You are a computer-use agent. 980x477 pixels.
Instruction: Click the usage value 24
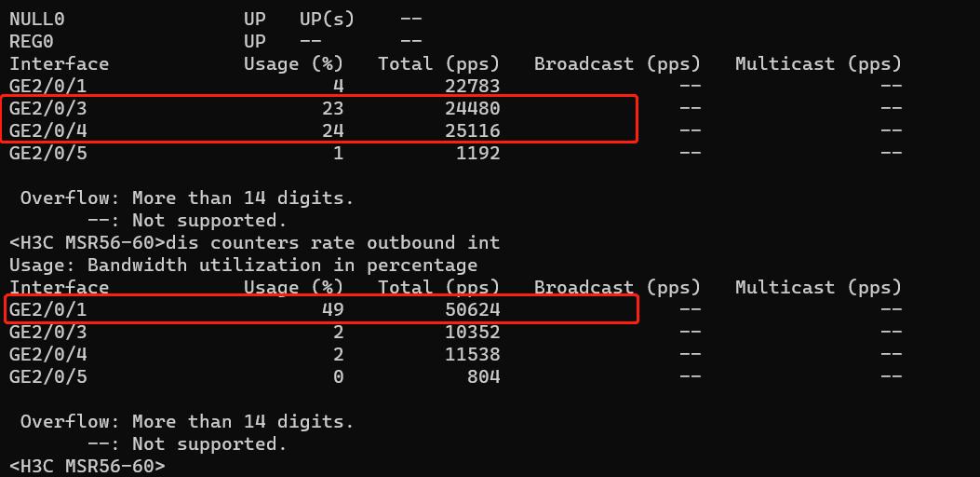tap(333, 130)
